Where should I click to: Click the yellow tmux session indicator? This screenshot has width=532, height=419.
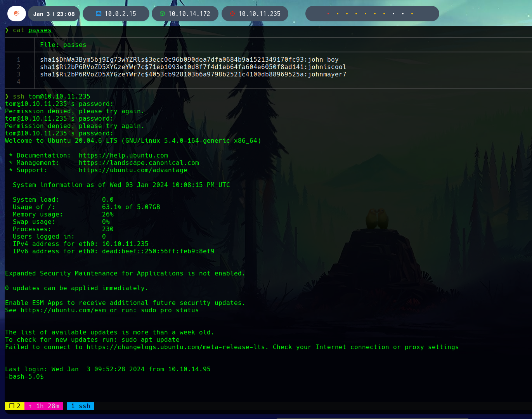click(15, 406)
